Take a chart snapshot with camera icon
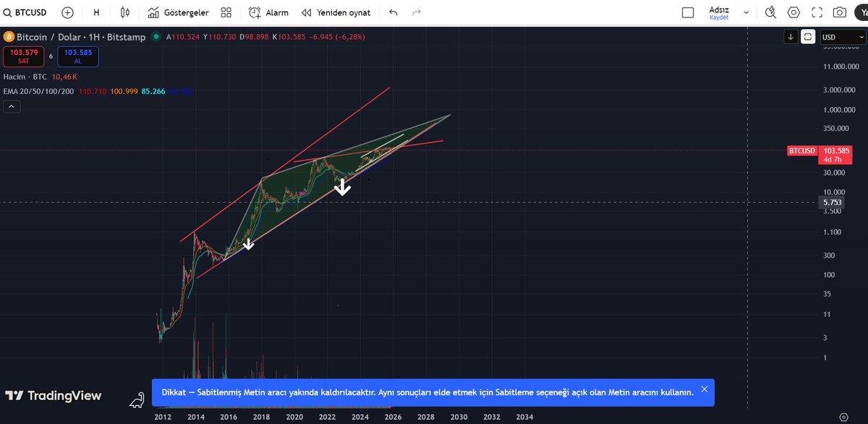The height and width of the screenshot is (424, 868). pyautogui.click(x=839, y=12)
